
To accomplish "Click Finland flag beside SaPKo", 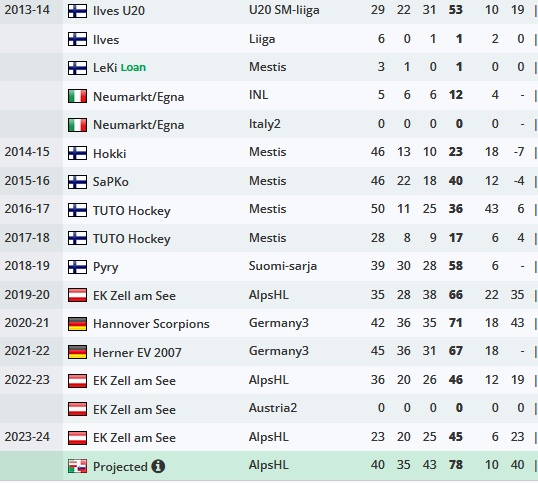I will pyautogui.click(x=77, y=181).
